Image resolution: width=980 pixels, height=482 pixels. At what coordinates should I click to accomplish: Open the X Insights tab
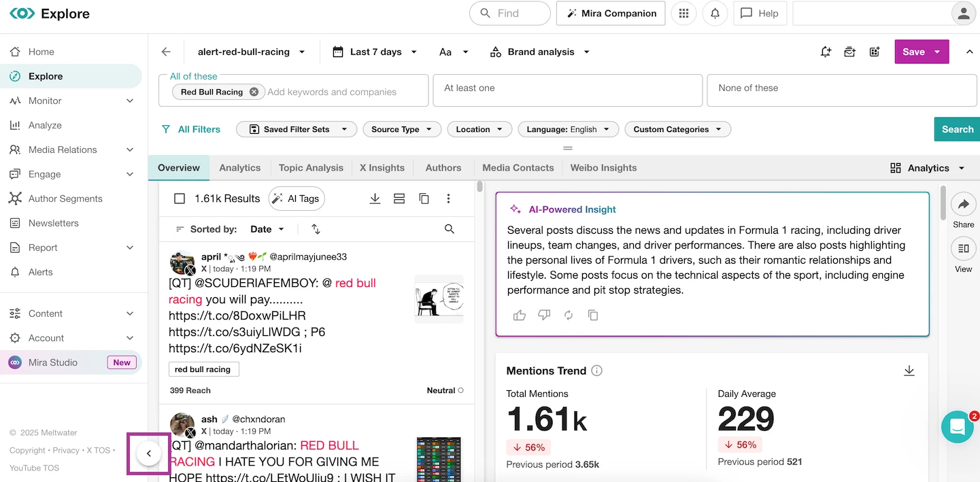[x=382, y=168]
